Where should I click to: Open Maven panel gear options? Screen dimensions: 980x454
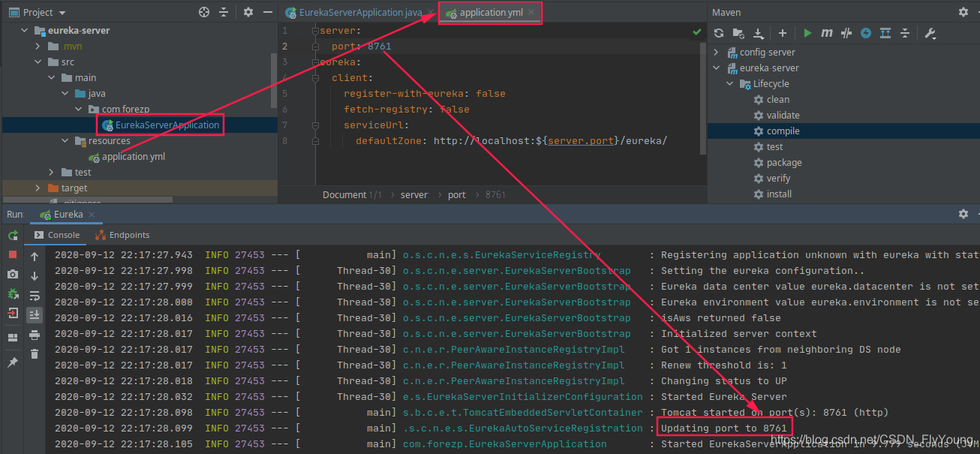click(963, 12)
